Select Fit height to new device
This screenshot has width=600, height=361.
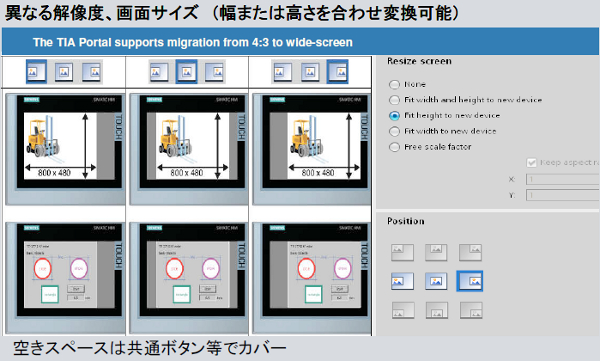(x=394, y=116)
